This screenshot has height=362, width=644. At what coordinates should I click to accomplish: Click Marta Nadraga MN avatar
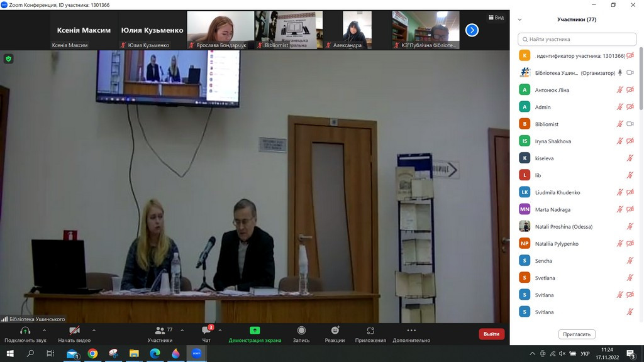pyautogui.click(x=525, y=209)
